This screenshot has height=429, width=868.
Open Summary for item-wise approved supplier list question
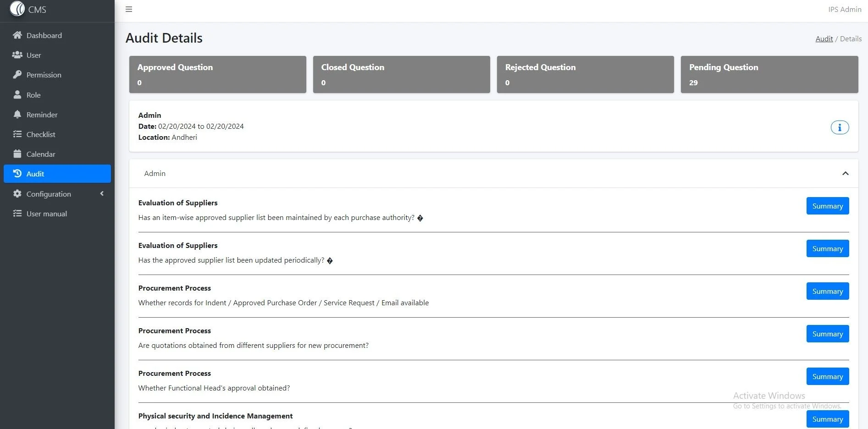(x=827, y=206)
